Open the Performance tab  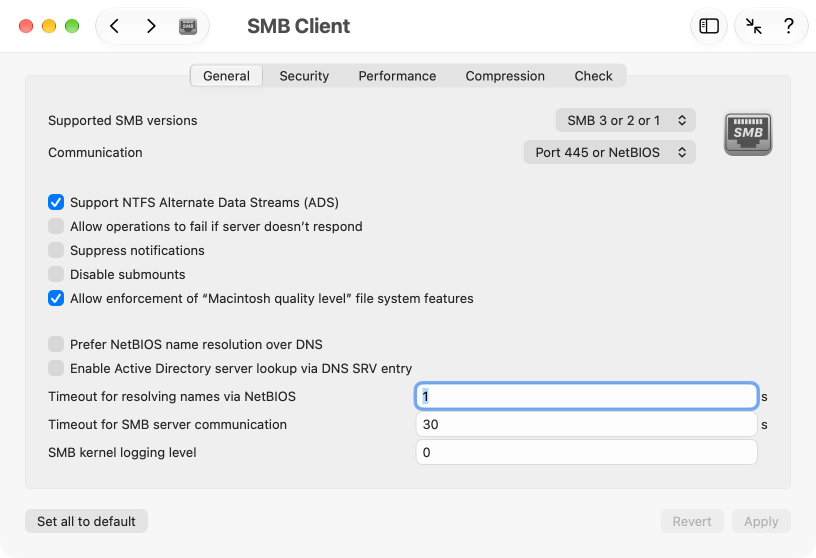click(397, 76)
